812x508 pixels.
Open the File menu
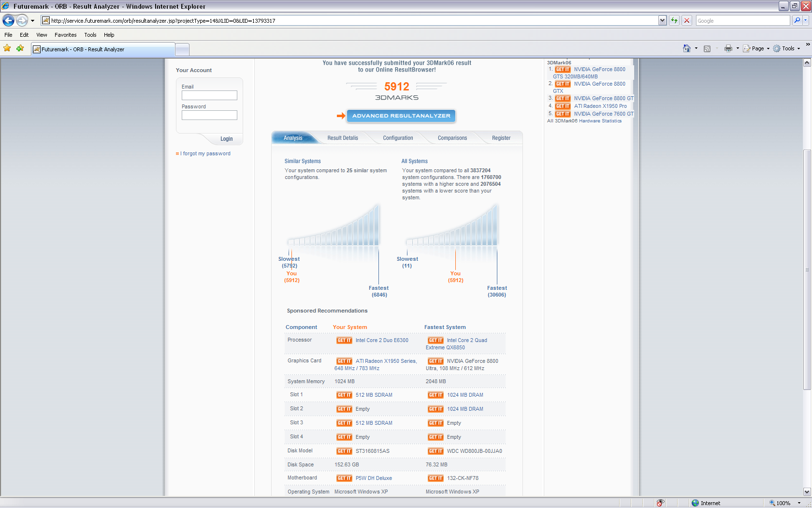pos(8,35)
